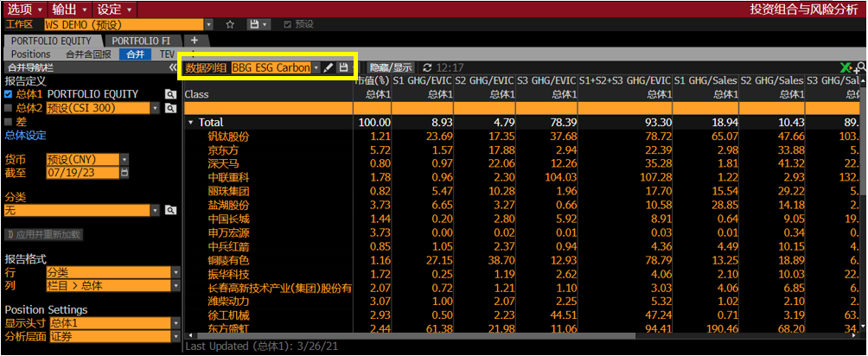
Task: Toggle the 差 checkbox
Action: (9, 122)
